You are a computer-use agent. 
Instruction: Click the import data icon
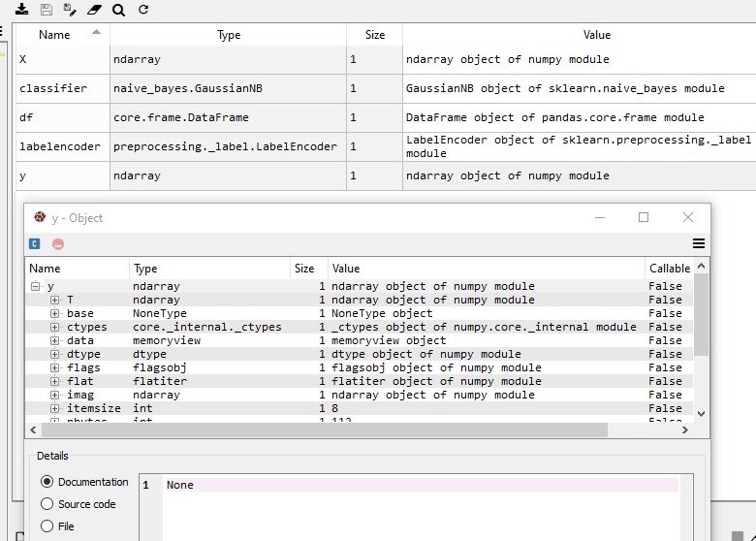pyautogui.click(x=20, y=10)
